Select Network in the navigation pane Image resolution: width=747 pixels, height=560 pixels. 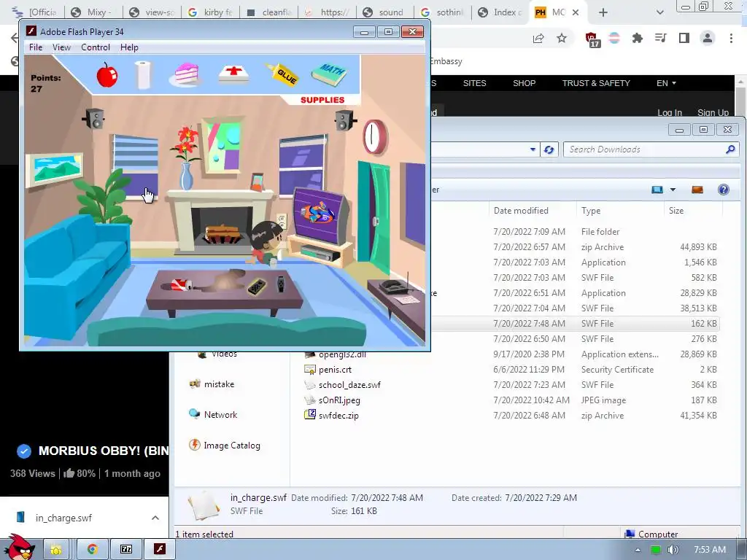[213, 414]
